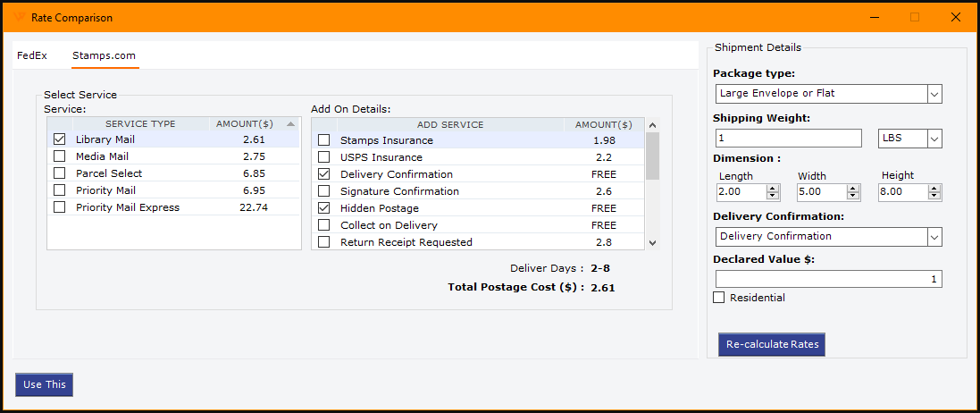980x413 pixels.
Task: Toggle the Residential checkbox
Action: 719,298
